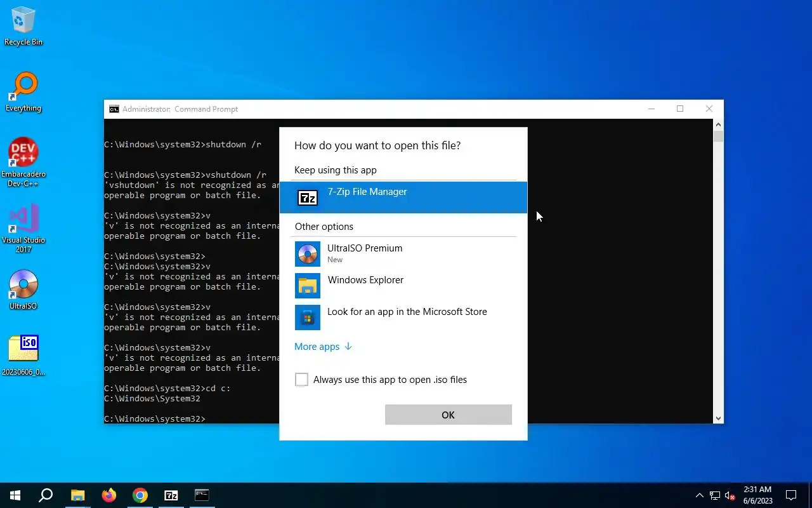Click the 'shutdown /r' command line text

click(x=233, y=145)
